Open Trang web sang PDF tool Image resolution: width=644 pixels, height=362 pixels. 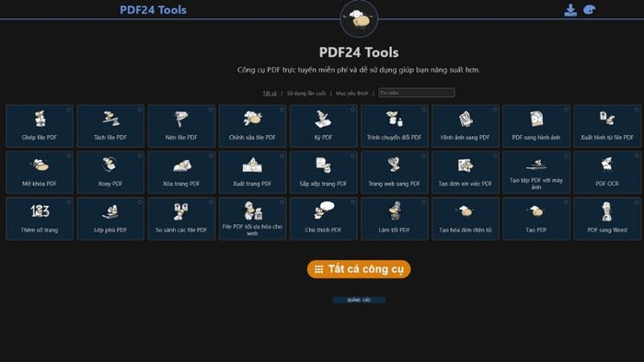[395, 172]
